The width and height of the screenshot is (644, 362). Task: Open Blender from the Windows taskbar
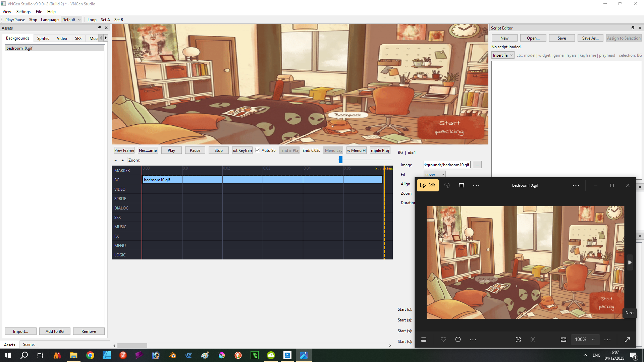click(x=172, y=355)
